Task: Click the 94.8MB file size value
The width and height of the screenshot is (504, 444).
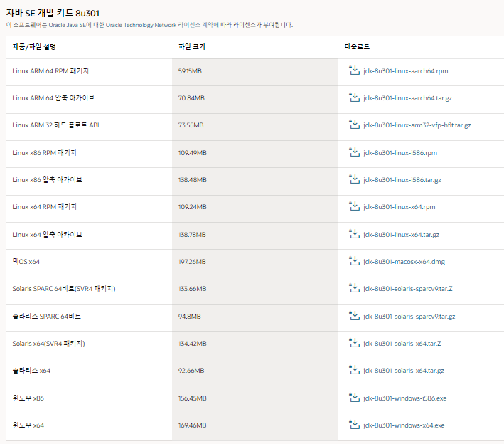Action: pos(190,316)
